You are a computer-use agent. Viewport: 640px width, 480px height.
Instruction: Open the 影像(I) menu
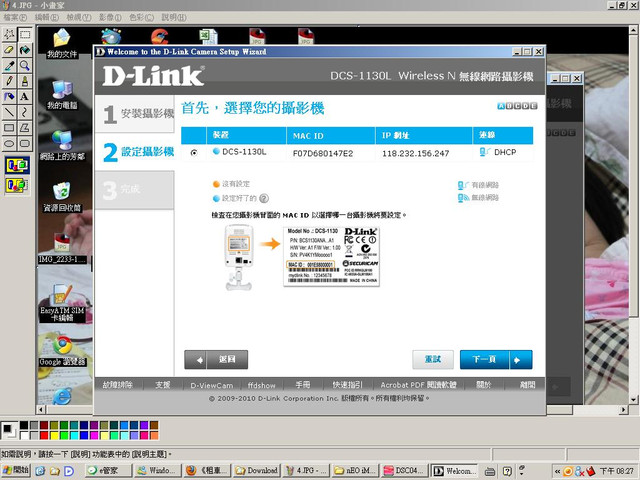110,17
